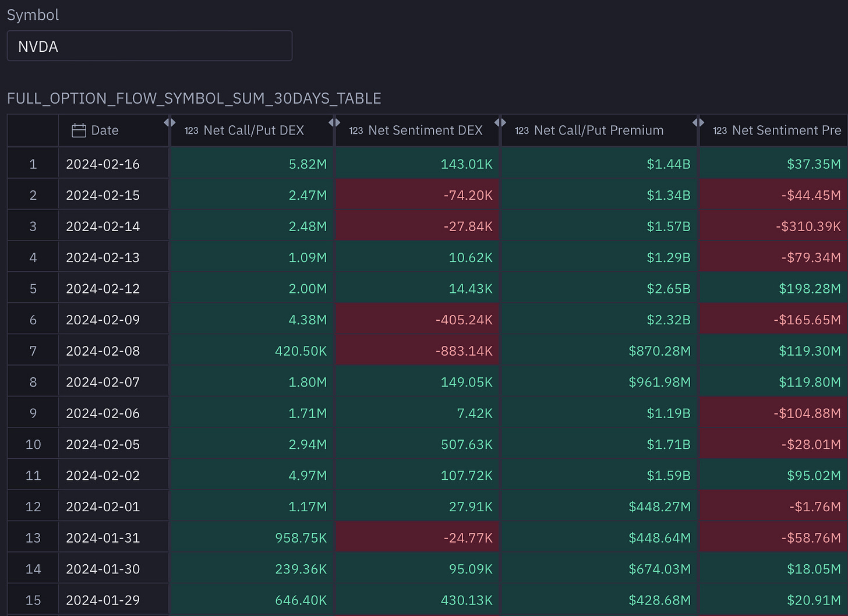Screen dimensions: 848x616
Task: Sort by Date column header
Action: click(114, 130)
